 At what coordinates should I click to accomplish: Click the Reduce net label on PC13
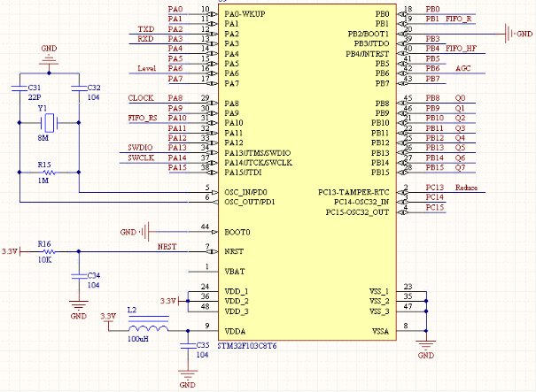click(466, 188)
